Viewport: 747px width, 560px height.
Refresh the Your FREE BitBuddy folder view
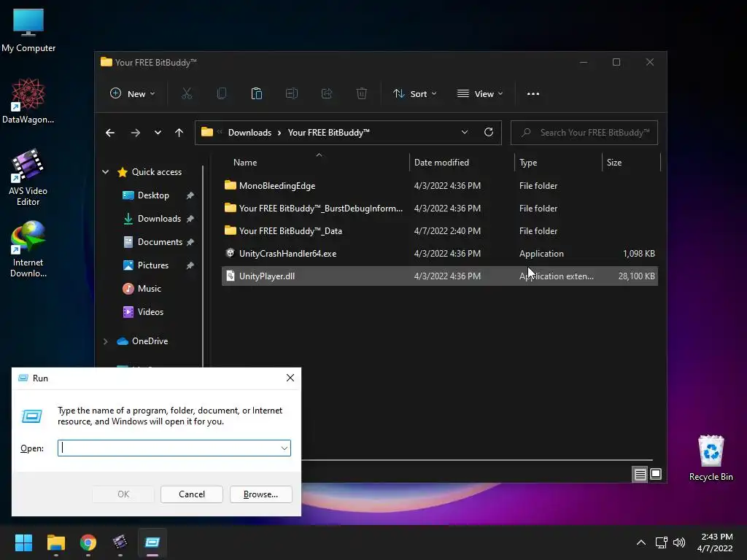coord(489,133)
